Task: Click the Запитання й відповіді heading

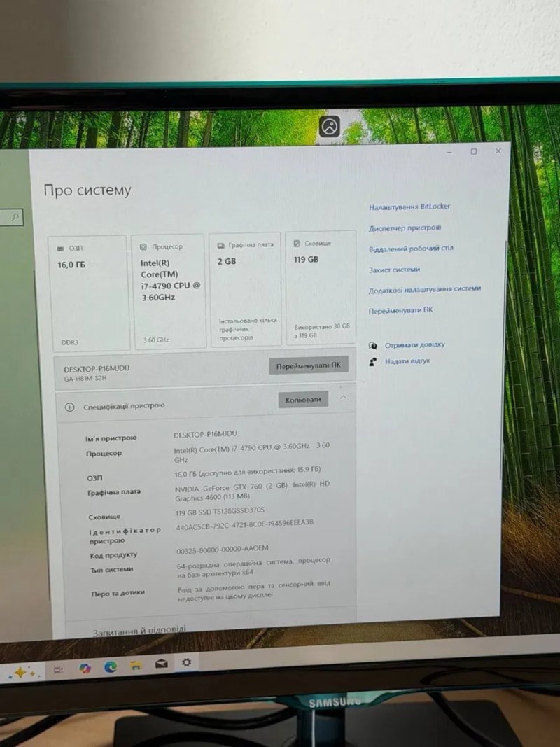Action: click(x=139, y=631)
